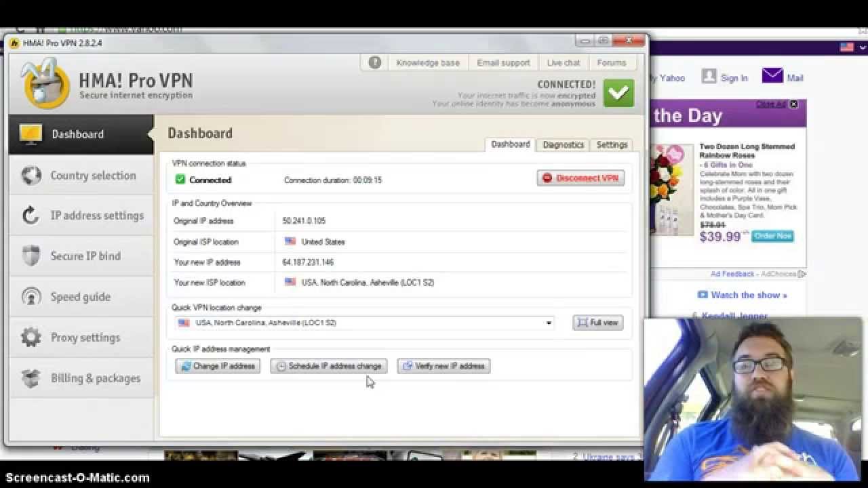Switch to the Settings tab

click(612, 144)
